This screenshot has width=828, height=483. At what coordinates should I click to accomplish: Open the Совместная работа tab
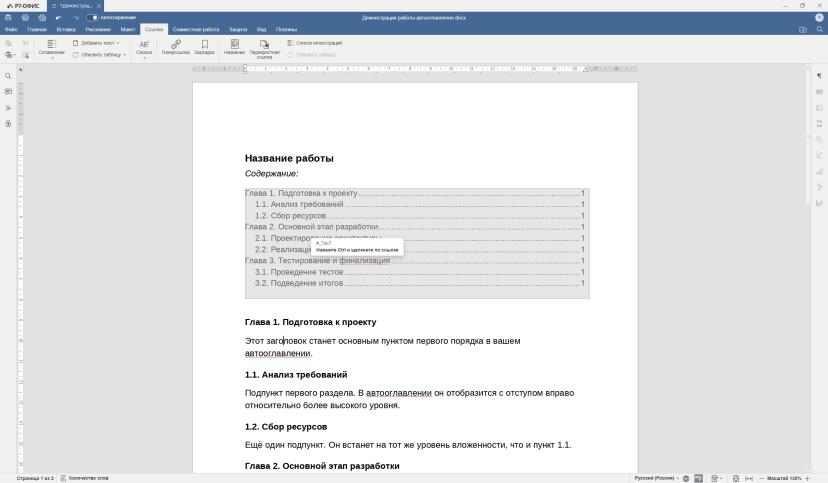[195, 30]
